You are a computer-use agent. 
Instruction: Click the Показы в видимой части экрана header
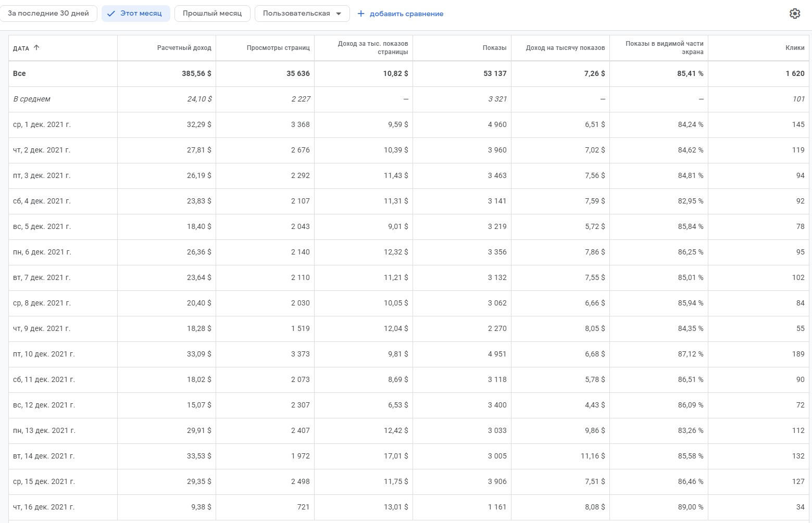[x=664, y=48]
